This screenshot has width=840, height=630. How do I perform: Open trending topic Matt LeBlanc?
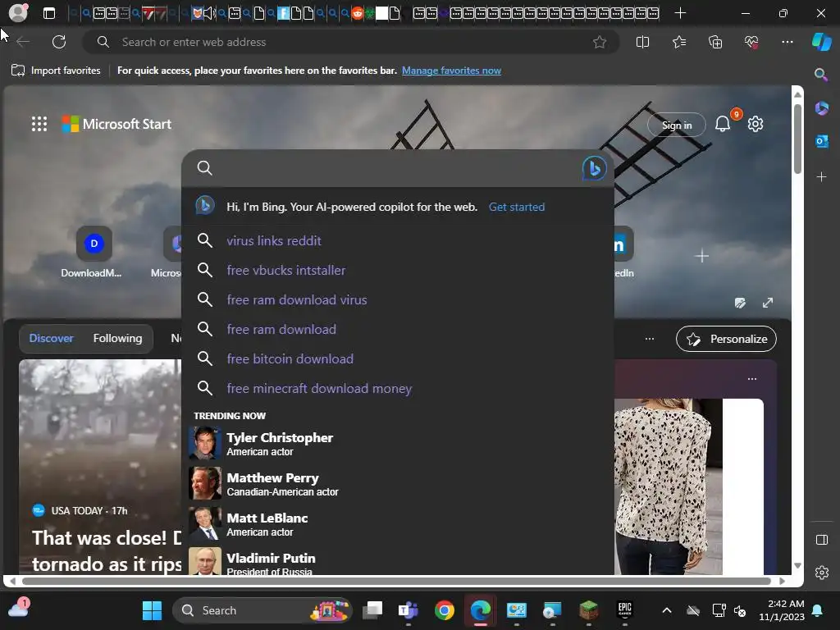(398, 524)
